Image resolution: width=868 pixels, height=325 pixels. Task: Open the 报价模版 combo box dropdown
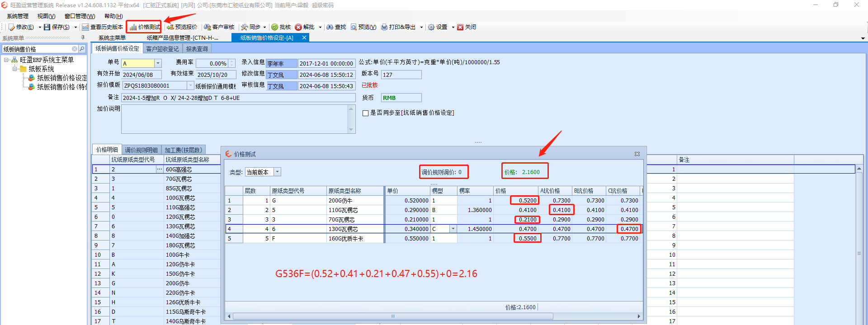click(190, 85)
